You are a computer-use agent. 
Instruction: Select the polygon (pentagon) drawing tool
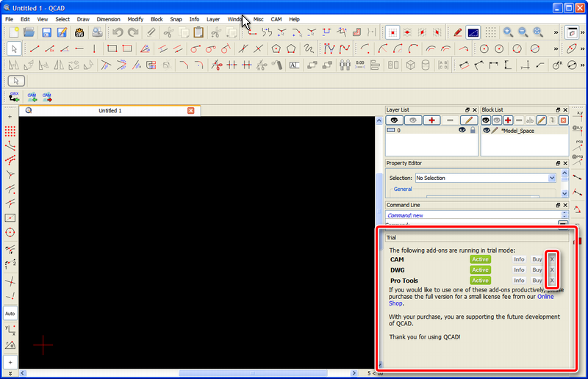pyautogui.click(x=276, y=48)
